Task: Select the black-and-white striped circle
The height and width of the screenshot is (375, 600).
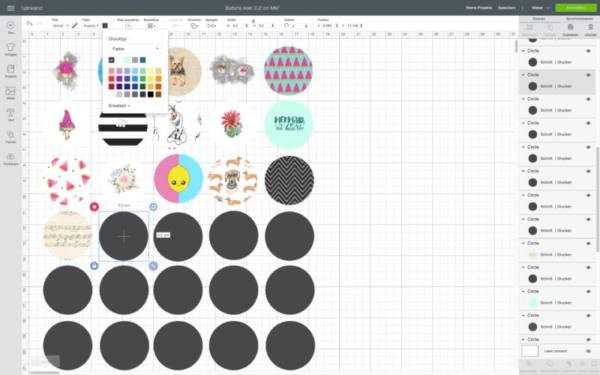Action: click(x=123, y=129)
